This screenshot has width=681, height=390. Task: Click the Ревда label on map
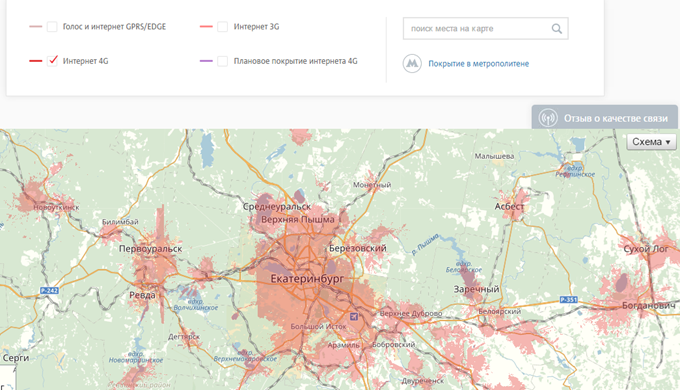[142, 295]
